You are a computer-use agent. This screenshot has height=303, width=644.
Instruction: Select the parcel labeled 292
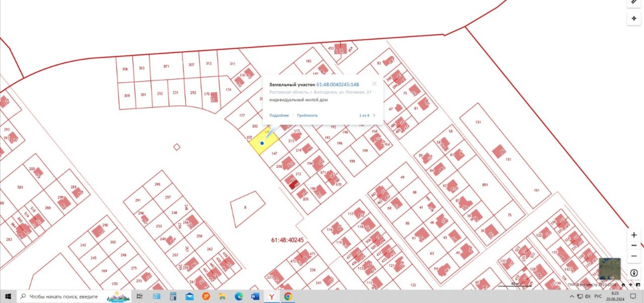[193, 93]
